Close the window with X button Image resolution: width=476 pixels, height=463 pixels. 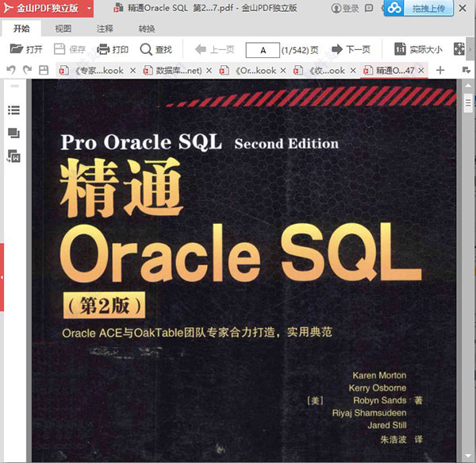[463, 8]
